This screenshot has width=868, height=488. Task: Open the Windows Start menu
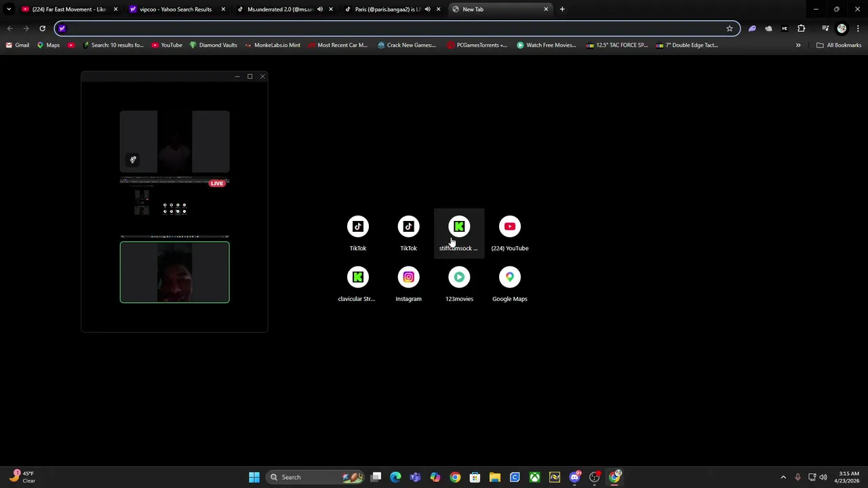tap(254, 477)
